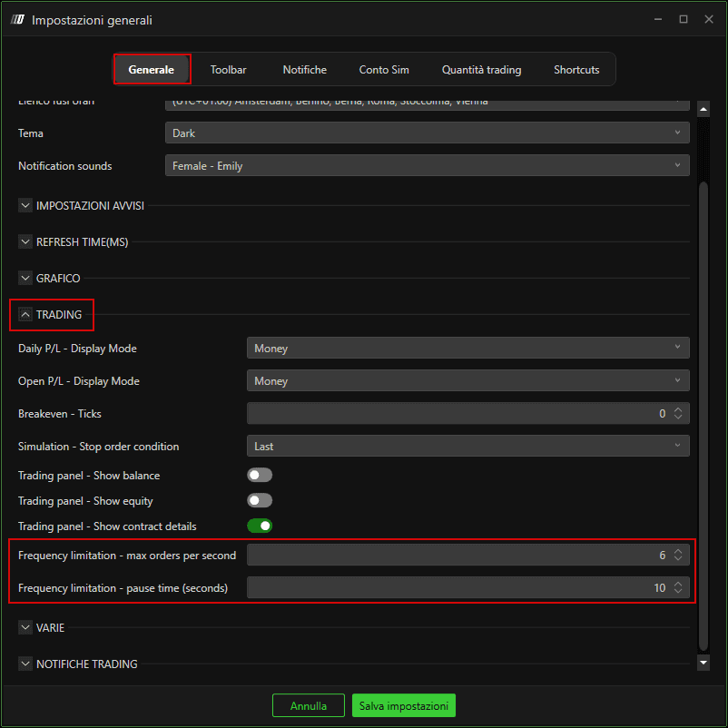Decrease max orders per second value
This screenshot has height=728, width=728.
[x=678, y=558]
